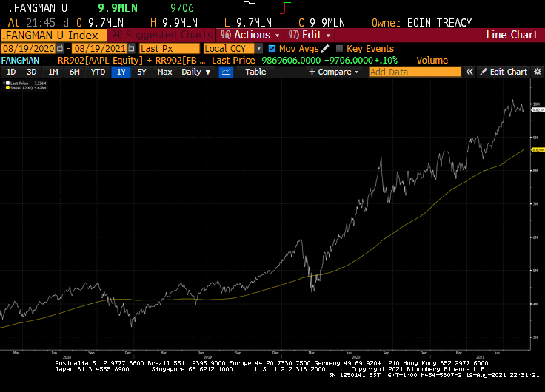This screenshot has width=545, height=392.
Task: Open the Compare dropdown
Action: tap(333, 72)
